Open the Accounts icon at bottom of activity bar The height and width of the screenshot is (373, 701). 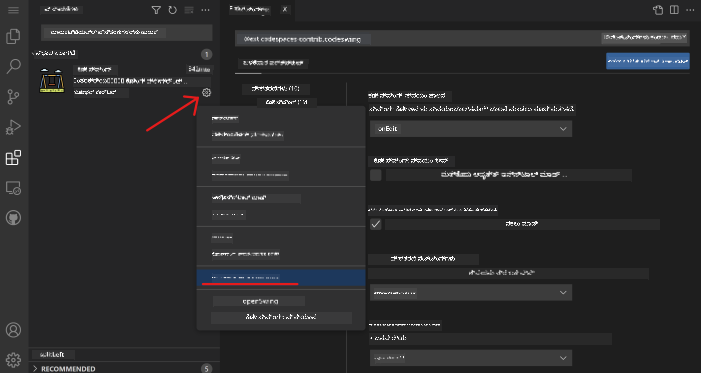[x=13, y=330]
